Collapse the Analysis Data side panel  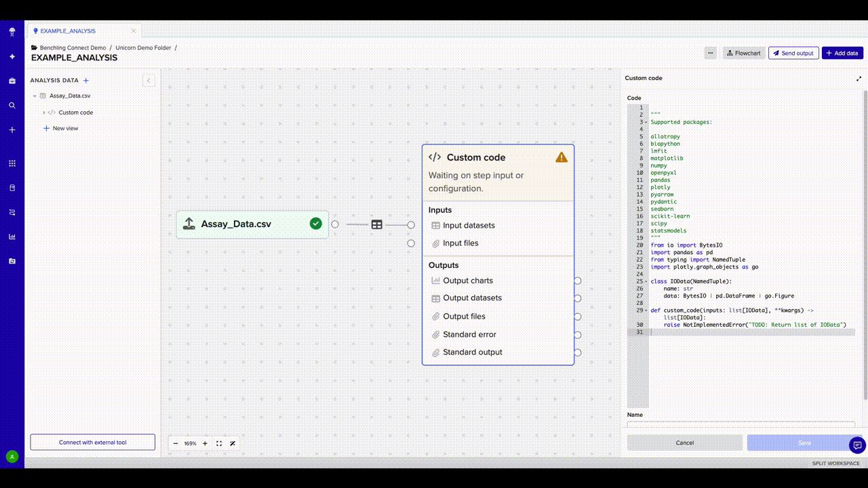tap(149, 81)
